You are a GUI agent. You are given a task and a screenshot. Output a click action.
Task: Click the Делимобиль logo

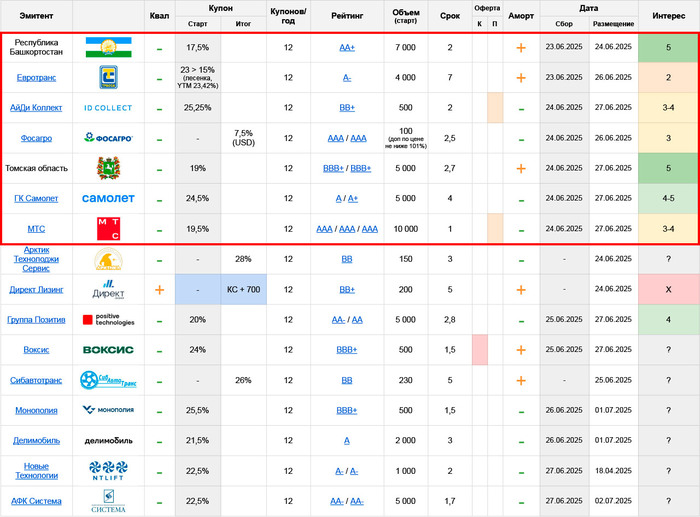click(108, 440)
